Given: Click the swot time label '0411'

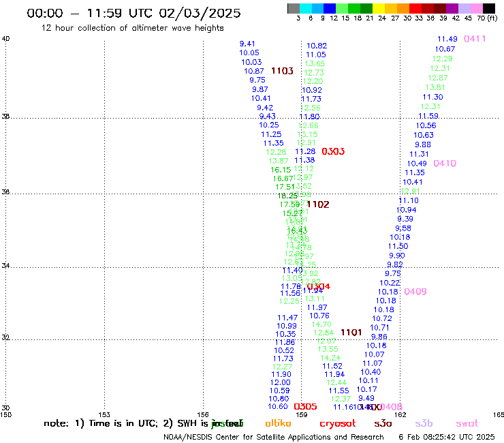Looking at the screenshot, I should 475,39.
